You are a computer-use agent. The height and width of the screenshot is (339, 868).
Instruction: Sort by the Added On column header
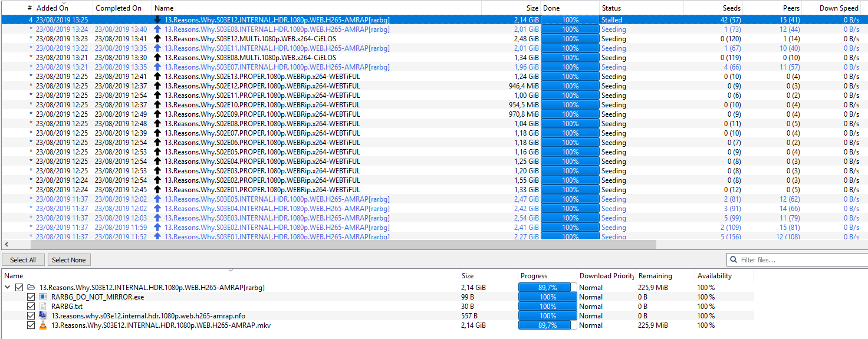(x=64, y=8)
